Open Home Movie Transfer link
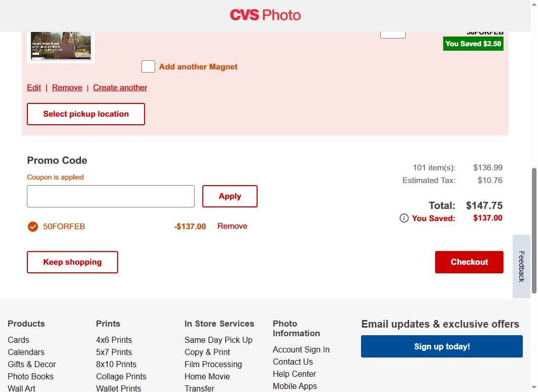The height and width of the screenshot is (392, 538). (207, 382)
